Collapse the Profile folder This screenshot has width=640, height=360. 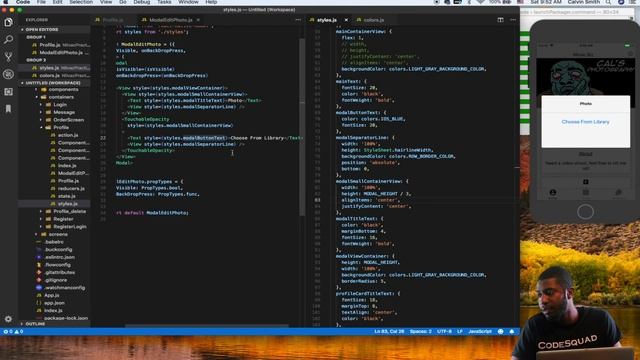tap(61, 127)
